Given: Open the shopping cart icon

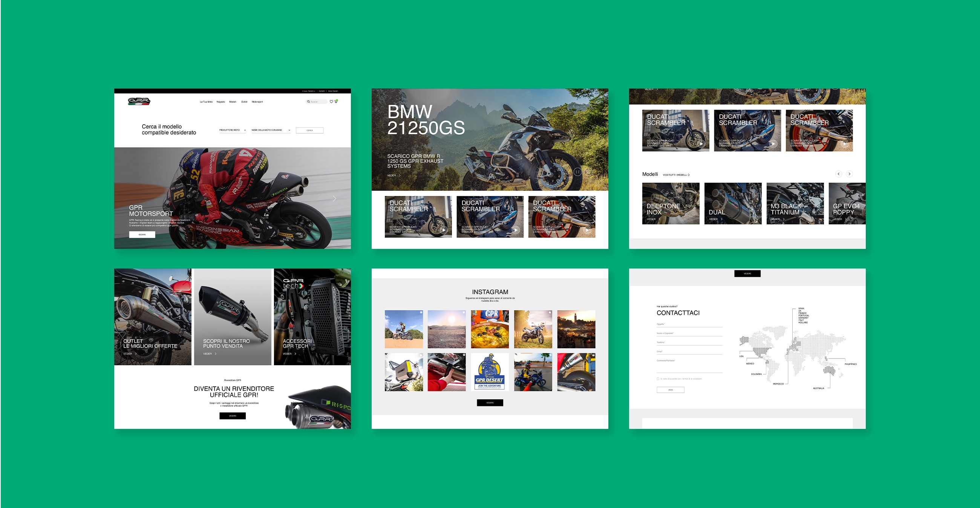Looking at the screenshot, I should tap(336, 101).
